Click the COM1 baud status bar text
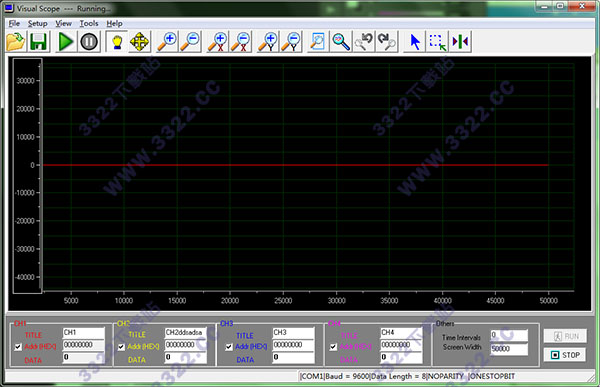 click(x=407, y=376)
